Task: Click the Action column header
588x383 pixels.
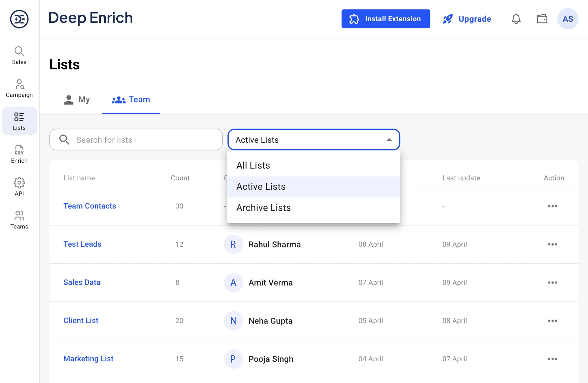Action: pos(554,178)
